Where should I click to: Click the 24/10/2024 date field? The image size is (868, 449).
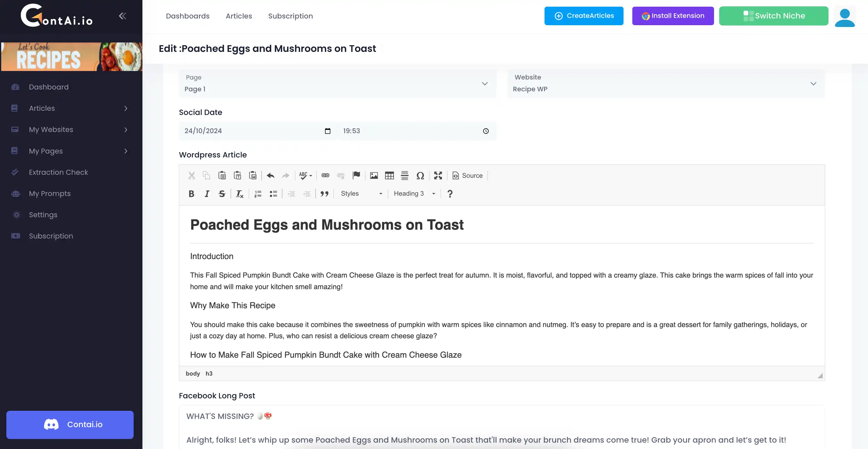pyautogui.click(x=258, y=131)
